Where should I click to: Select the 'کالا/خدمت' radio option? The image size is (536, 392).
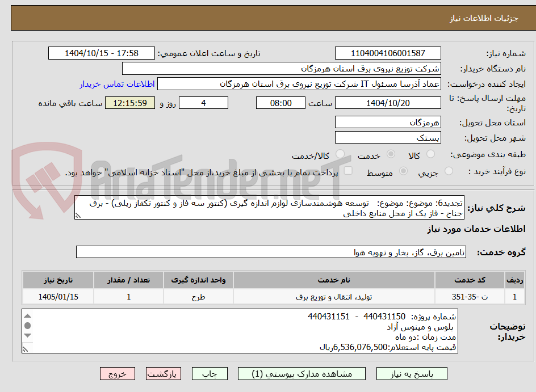pyautogui.click(x=340, y=154)
